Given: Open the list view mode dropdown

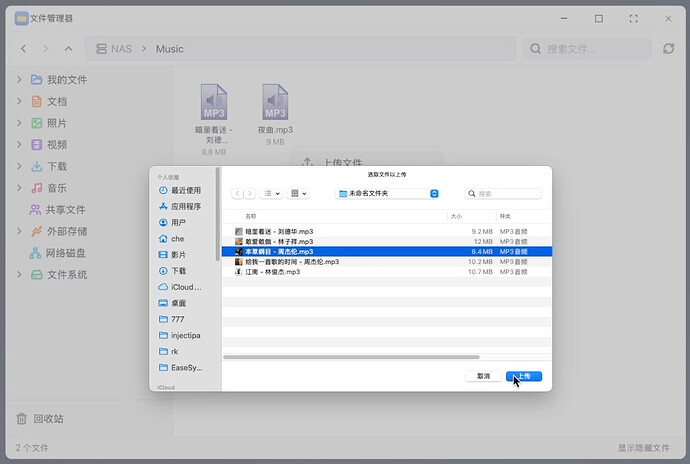Looking at the screenshot, I should click(x=271, y=193).
